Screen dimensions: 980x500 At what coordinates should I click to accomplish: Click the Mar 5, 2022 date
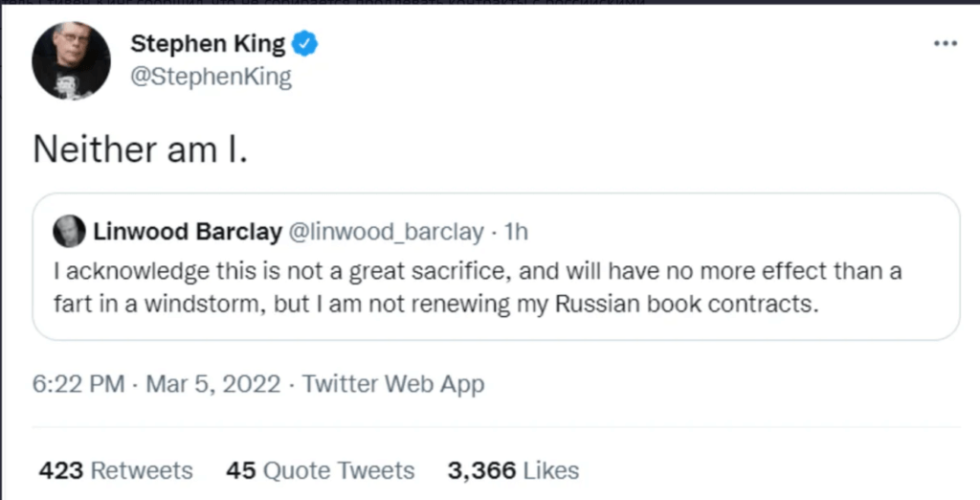click(x=213, y=385)
